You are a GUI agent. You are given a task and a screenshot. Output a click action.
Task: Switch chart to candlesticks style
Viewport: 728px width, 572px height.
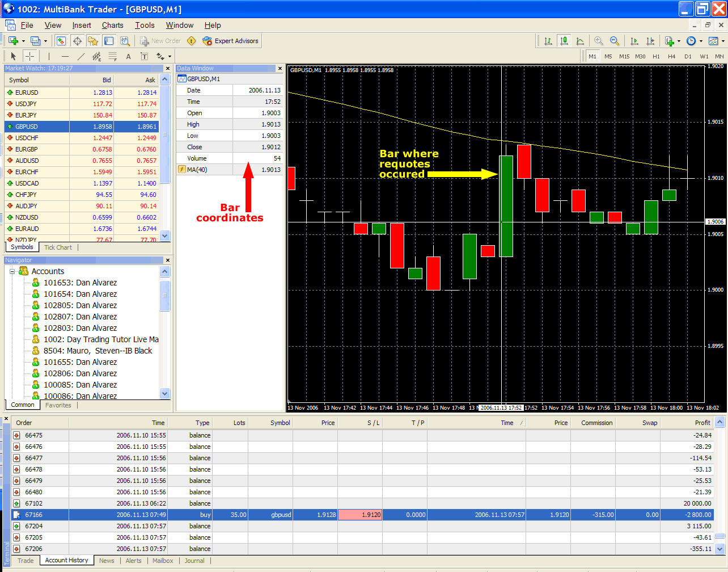564,41
